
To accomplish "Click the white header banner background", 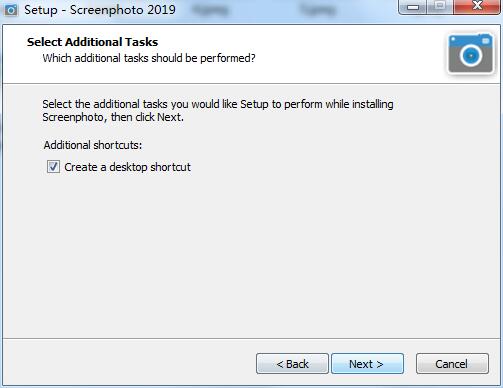I will click(x=333, y=53).
